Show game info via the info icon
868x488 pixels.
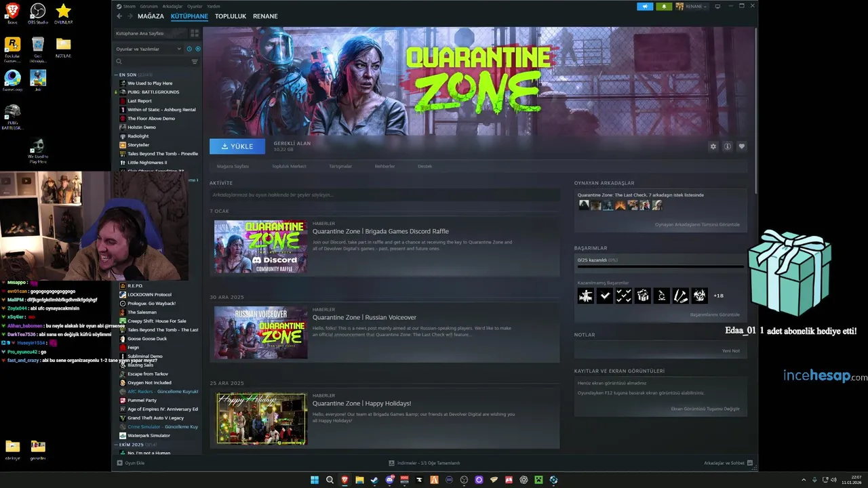tap(727, 146)
